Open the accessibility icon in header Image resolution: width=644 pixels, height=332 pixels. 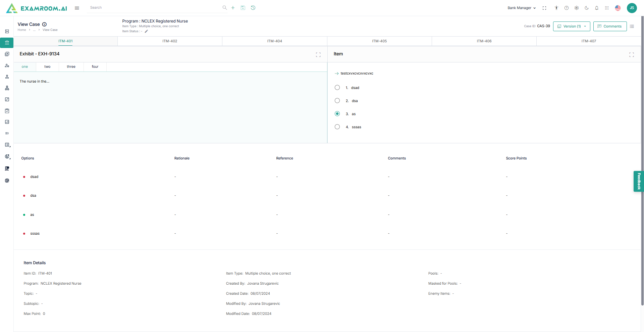click(556, 8)
